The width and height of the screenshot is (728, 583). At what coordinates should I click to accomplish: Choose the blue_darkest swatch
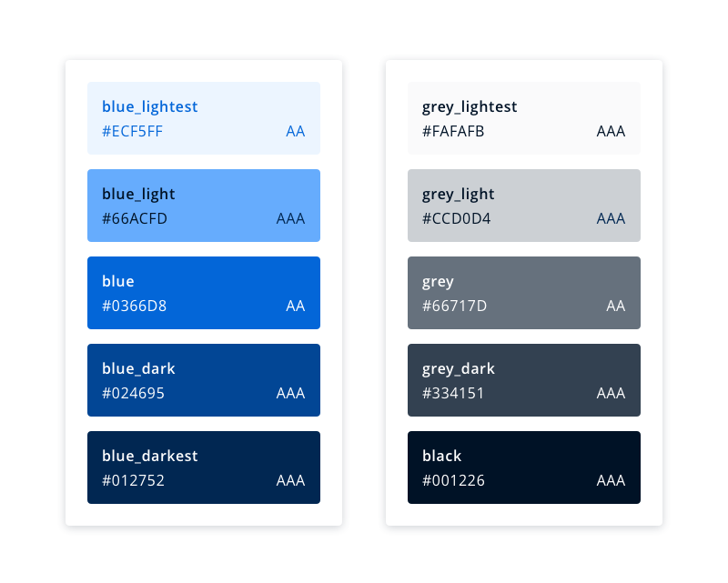tap(204, 467)
